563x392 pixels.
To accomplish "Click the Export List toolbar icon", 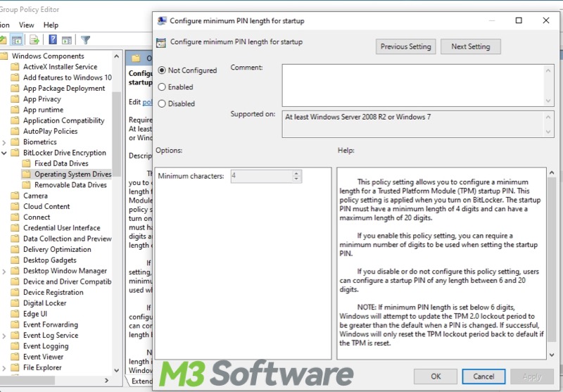I will (34, 40).
